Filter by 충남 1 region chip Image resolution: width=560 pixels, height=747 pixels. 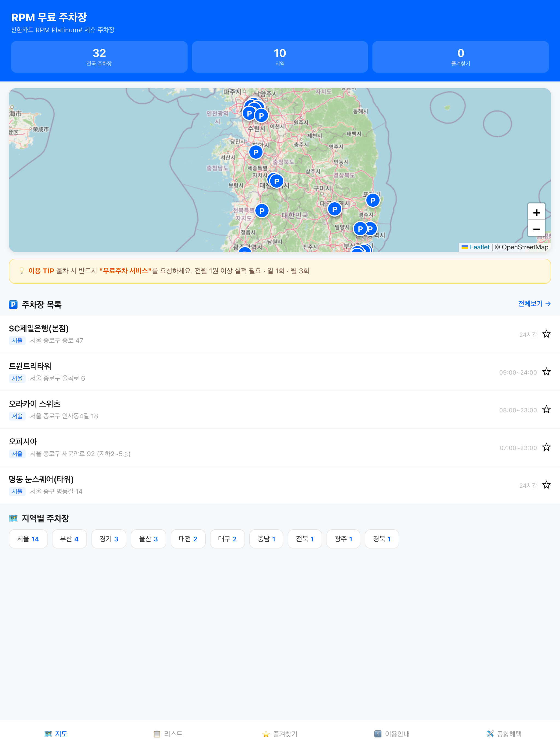point(266,539)
